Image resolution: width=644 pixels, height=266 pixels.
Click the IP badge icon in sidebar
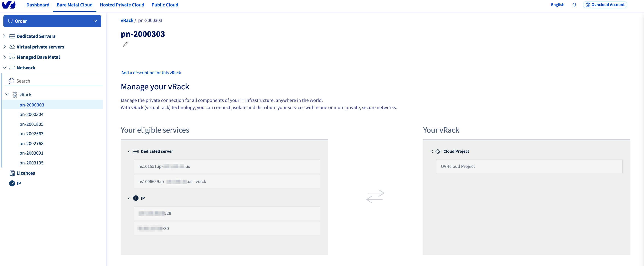pyautogui.click(x=12, y=183)
